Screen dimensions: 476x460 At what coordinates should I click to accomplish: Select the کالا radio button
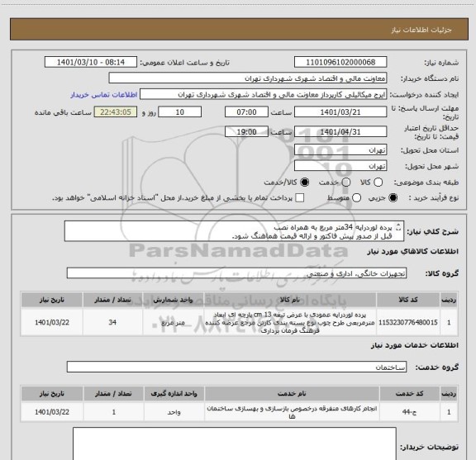378,182
